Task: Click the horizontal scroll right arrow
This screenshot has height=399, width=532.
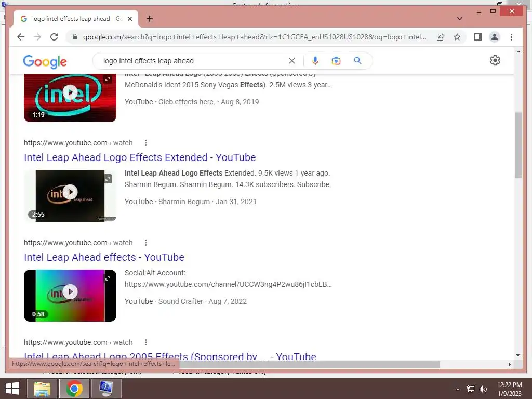Action: (509, 364)
